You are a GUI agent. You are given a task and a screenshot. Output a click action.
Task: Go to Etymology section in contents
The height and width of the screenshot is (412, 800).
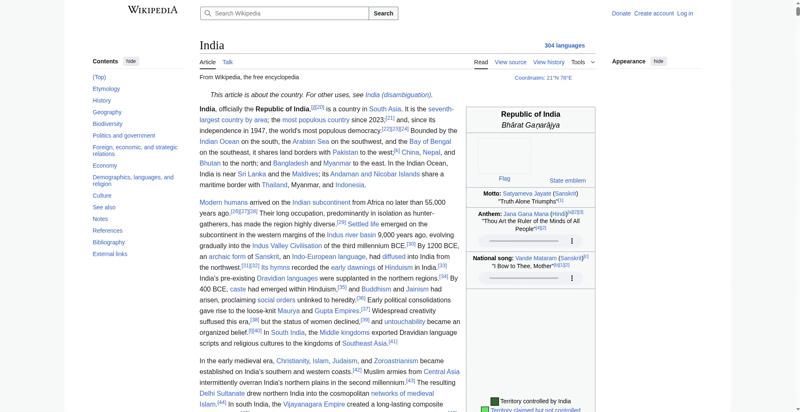click(106, 89)
